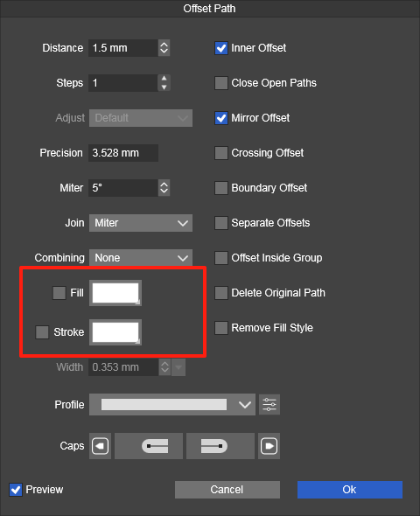Click the Steps stepper arrows
The height and width of the screenshot is (516, 420).
(164, 83)
